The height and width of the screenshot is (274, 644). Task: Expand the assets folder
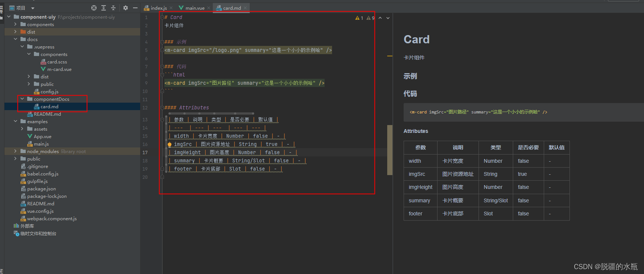tap(22, 129)
